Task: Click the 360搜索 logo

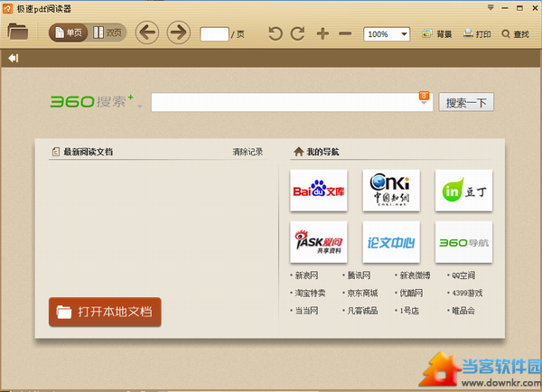Action: tap(91, 101)
